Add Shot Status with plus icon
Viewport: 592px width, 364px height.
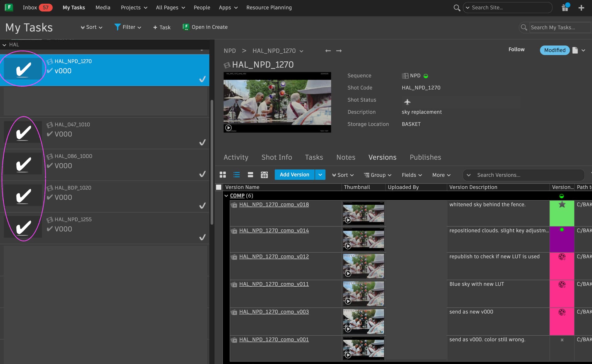[407, 102]
